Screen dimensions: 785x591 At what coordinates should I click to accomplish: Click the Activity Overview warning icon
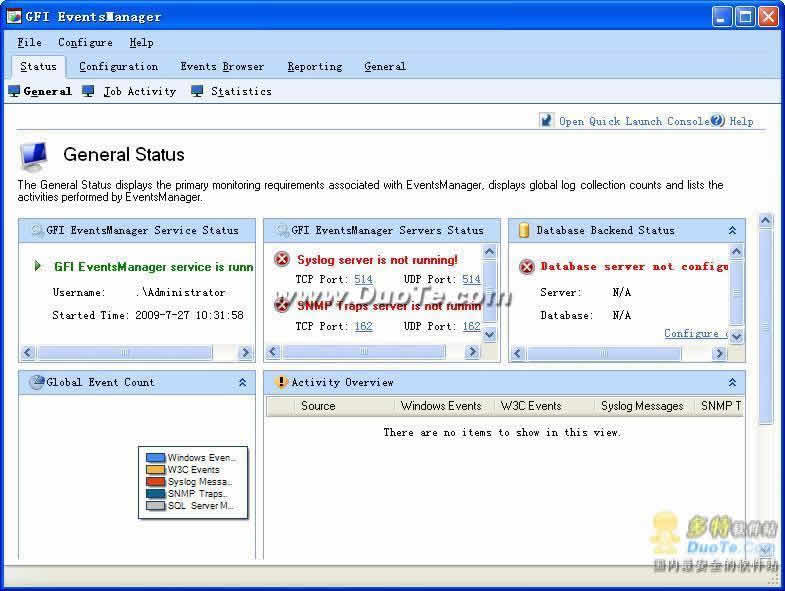281,382
